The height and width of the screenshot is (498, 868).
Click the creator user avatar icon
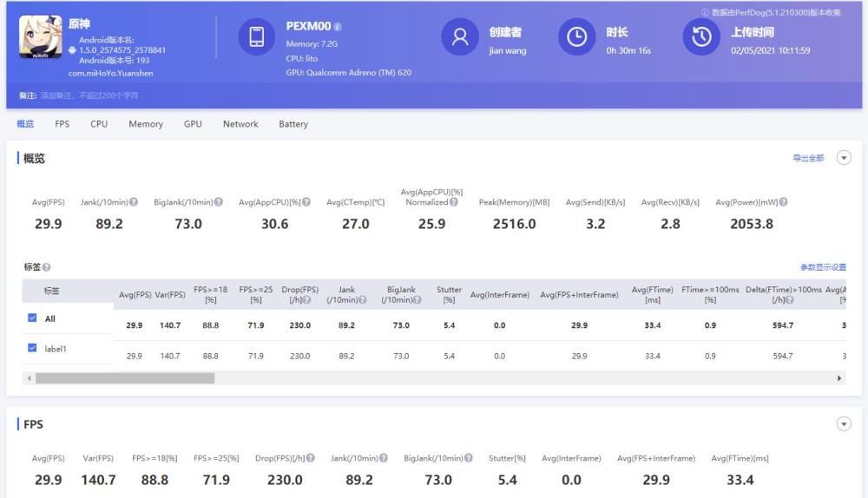click(459, 37)
